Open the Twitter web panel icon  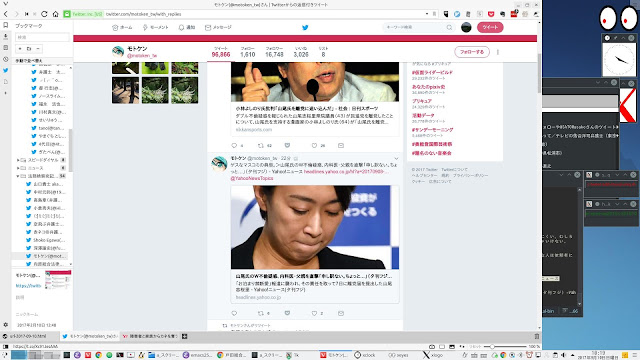[5, 70]
